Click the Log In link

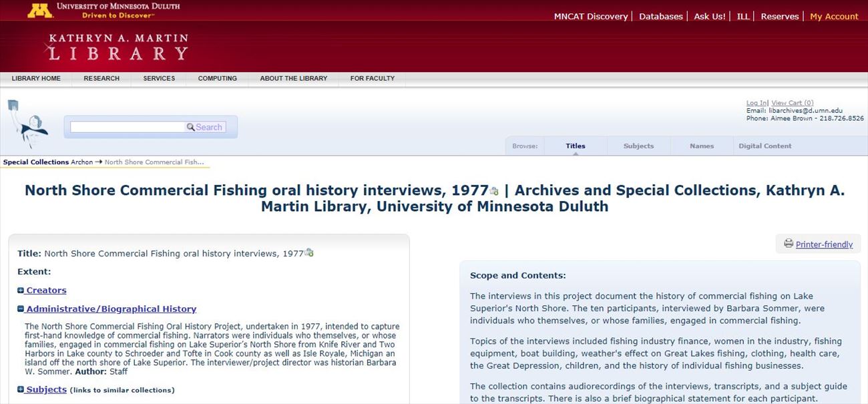pos(756,103)
